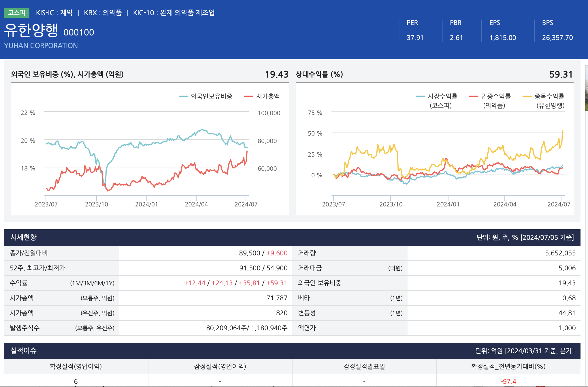Click the 2023/10 tick on relative-return chart
588x387 pixels.
[x=391, y=204]
